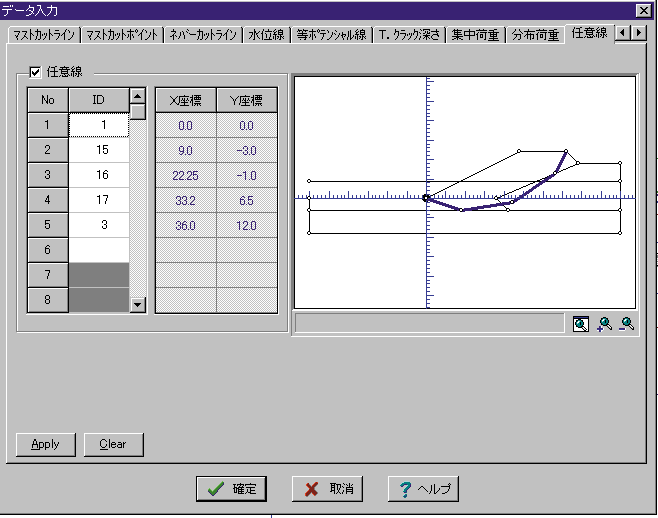Confirm with the 確定 button
Screen dimensions: 658x518
tap(232, 489)
